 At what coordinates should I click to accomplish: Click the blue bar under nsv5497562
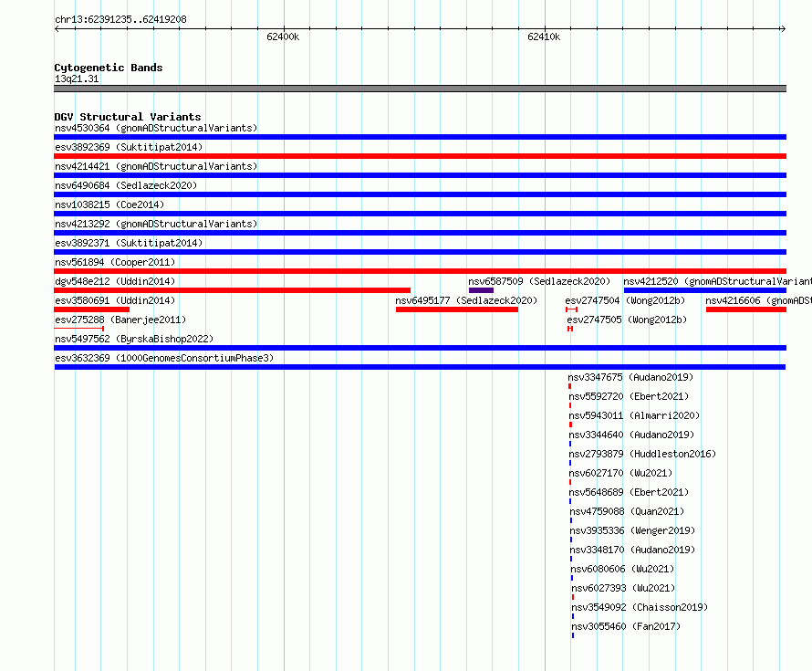coord(420,348)
